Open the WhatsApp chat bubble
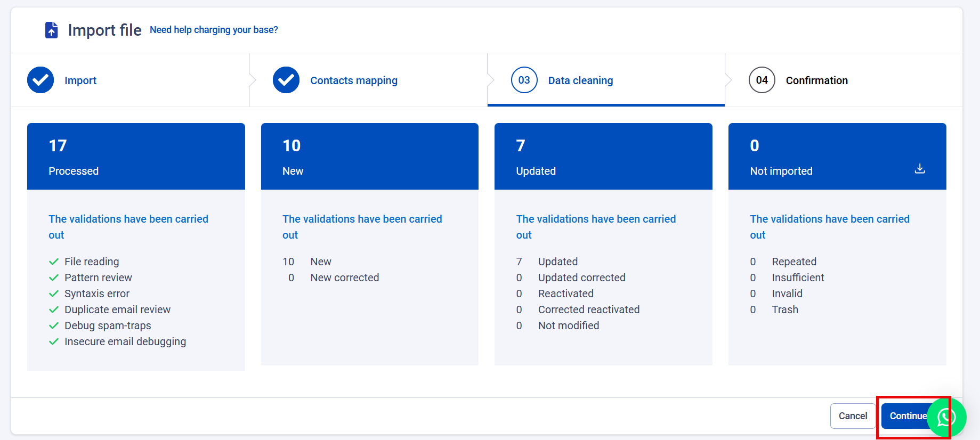The image size is (980, 440). (946, 417)
